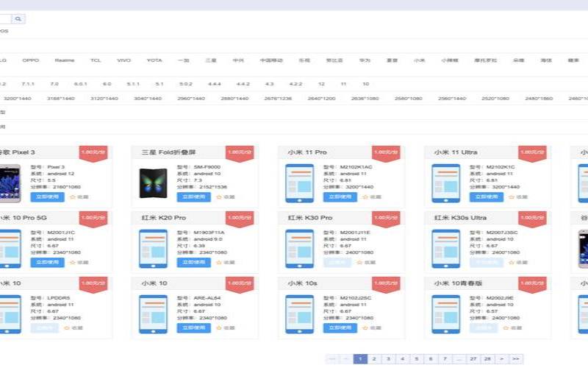Select Android version 4.2.2 filter
This screenshot has height=368, width=588.
296,84
